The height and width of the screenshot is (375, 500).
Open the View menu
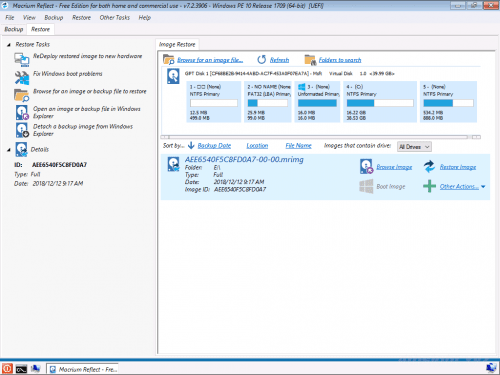pos(29,18)
